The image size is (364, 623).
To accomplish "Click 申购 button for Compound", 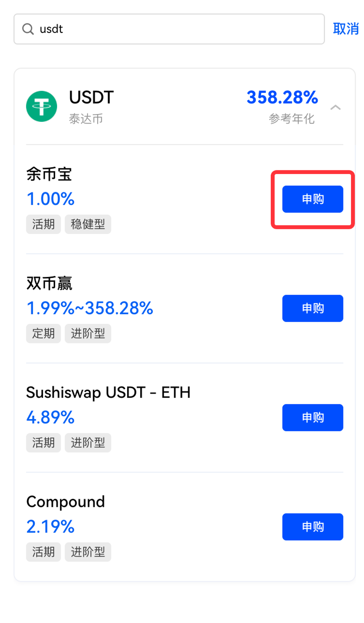I will (313, 527).
